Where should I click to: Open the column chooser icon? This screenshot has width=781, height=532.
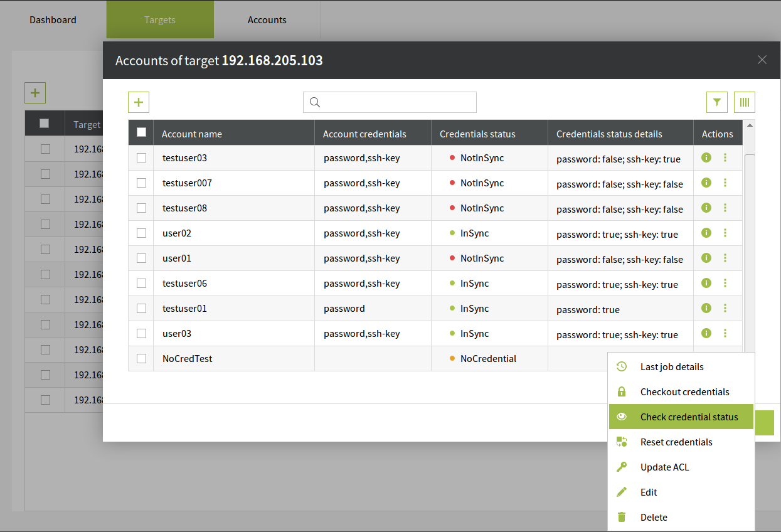click(744, 102)
